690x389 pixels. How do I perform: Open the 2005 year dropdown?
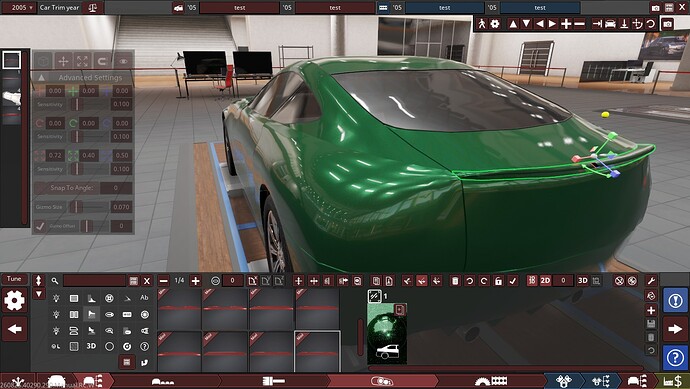[22, 7]
